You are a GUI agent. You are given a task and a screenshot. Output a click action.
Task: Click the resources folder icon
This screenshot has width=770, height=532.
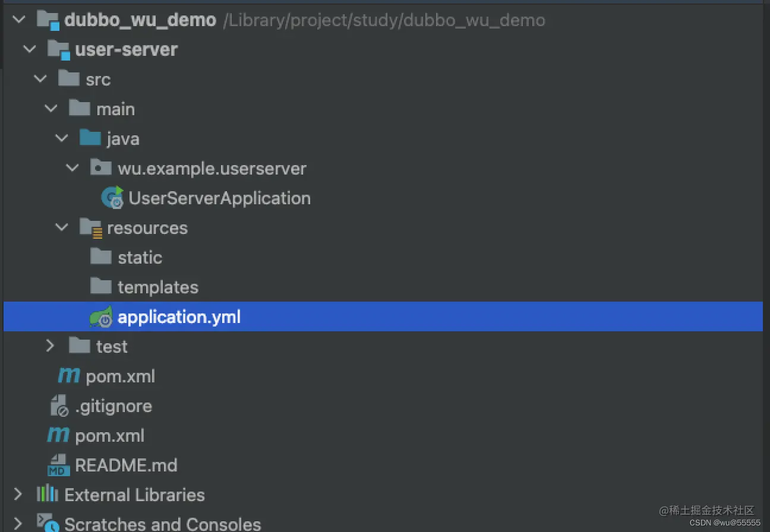(91, 228)
